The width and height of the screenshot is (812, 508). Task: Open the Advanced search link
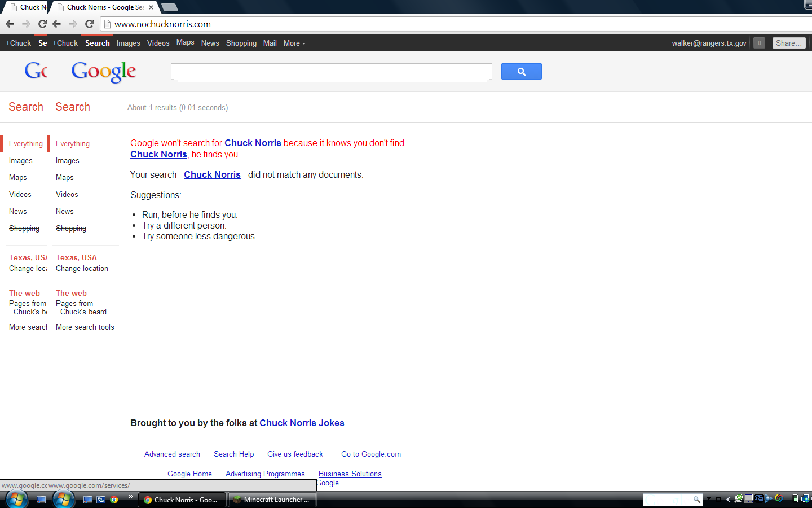coord(172,454)
